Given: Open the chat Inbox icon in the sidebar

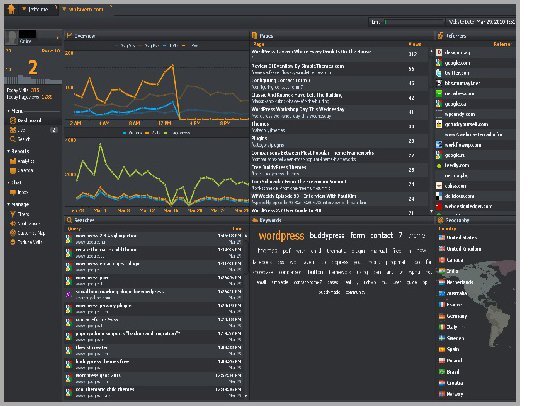Looking at the screenshot, I should click(x=13, y=192).
